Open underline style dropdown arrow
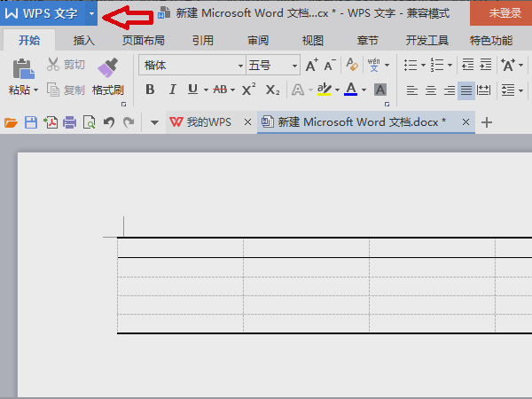 click(x=206, y=90)
